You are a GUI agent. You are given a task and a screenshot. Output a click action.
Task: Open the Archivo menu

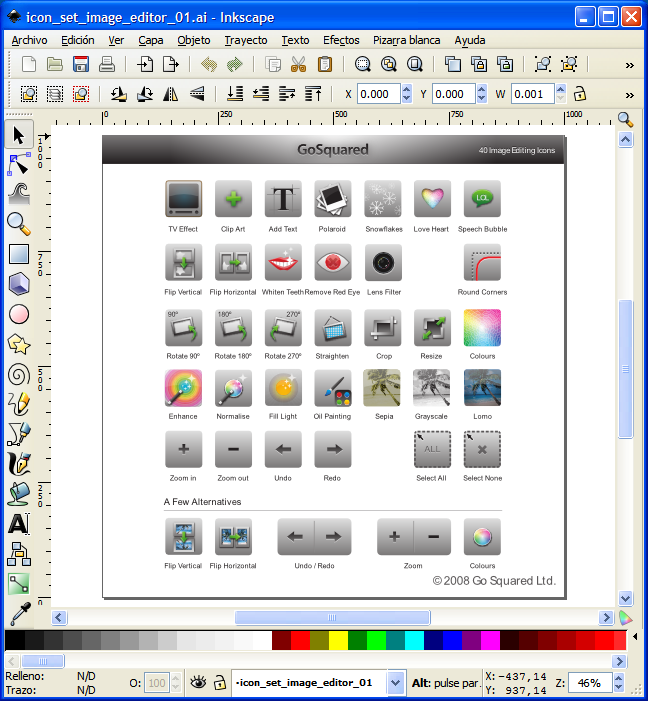(30, 40)
